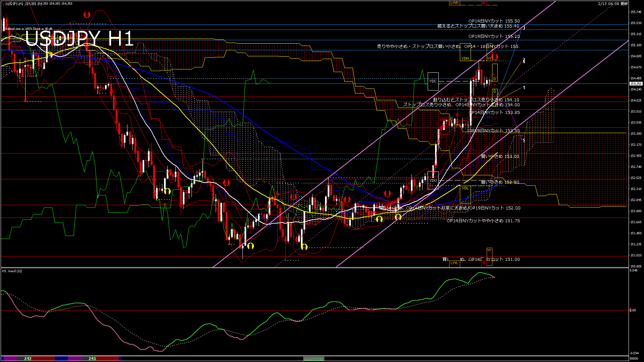This screenshot has height=362, width=644.
Task: Click MACD scale value -0.594
Action: click(x=634, y=353)
